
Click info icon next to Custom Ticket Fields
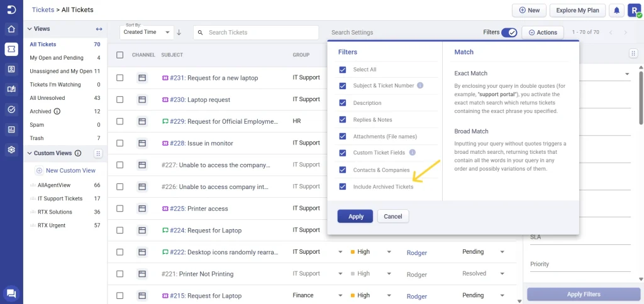click(x=413, y=153)
